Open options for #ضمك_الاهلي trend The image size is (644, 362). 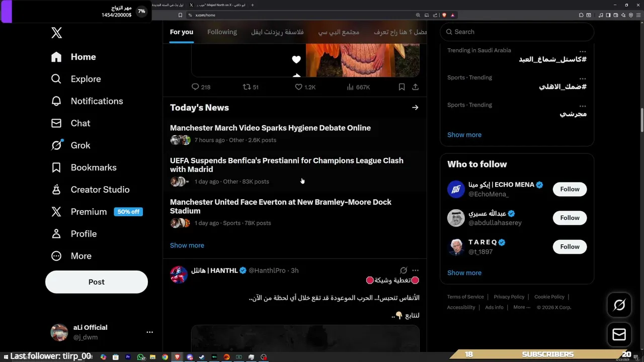(582, 78)
